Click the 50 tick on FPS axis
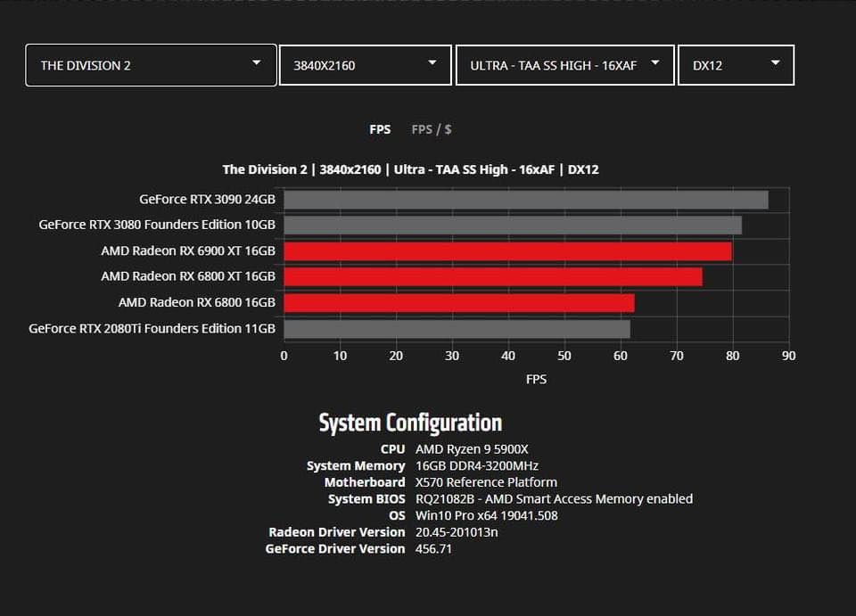The image size is (856, 616). (564, 356)
